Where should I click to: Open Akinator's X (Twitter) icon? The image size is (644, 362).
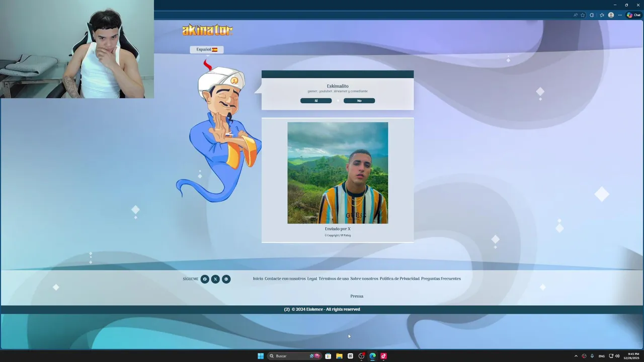tap(215, 279)
